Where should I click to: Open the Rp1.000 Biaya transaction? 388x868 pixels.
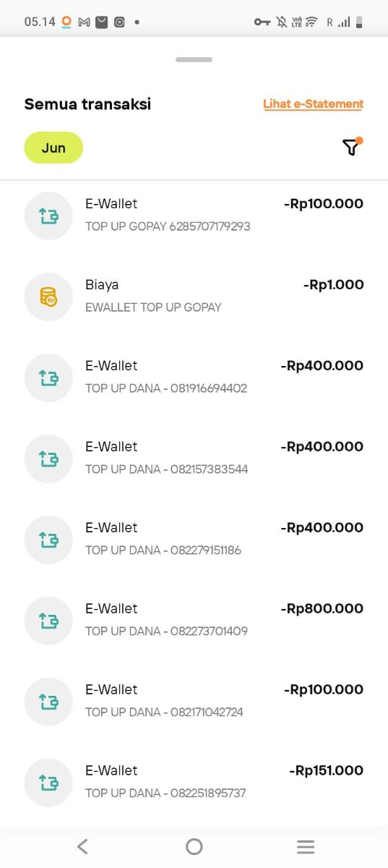pos(194,297)
